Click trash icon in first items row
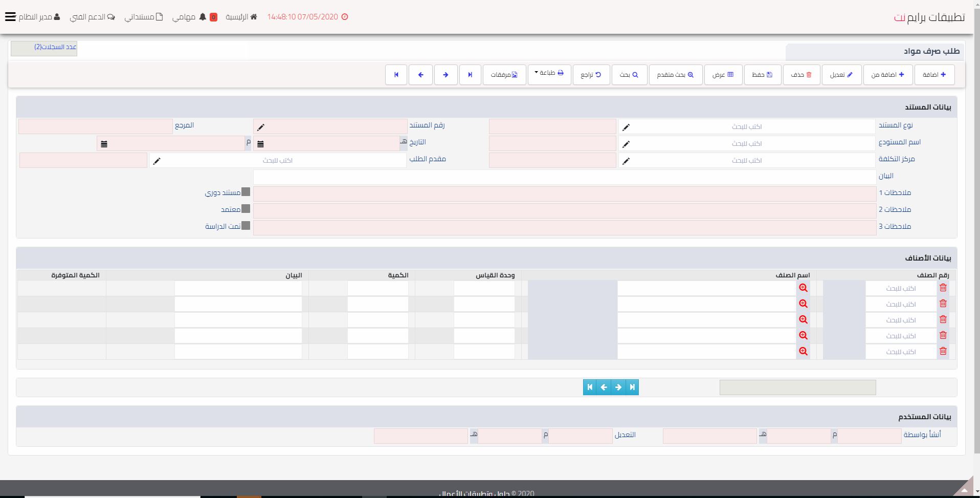 [943, 288]
